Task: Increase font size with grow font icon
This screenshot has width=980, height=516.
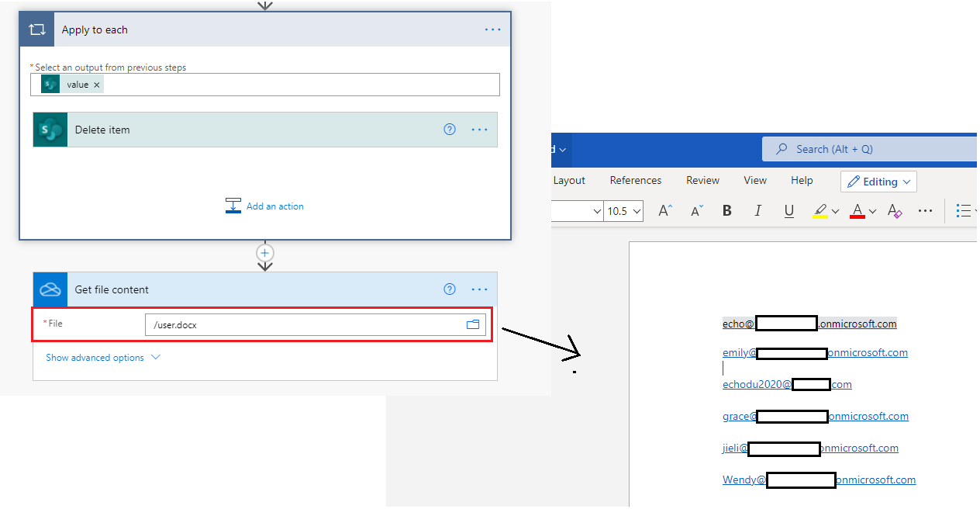Action: pos(665,210)
